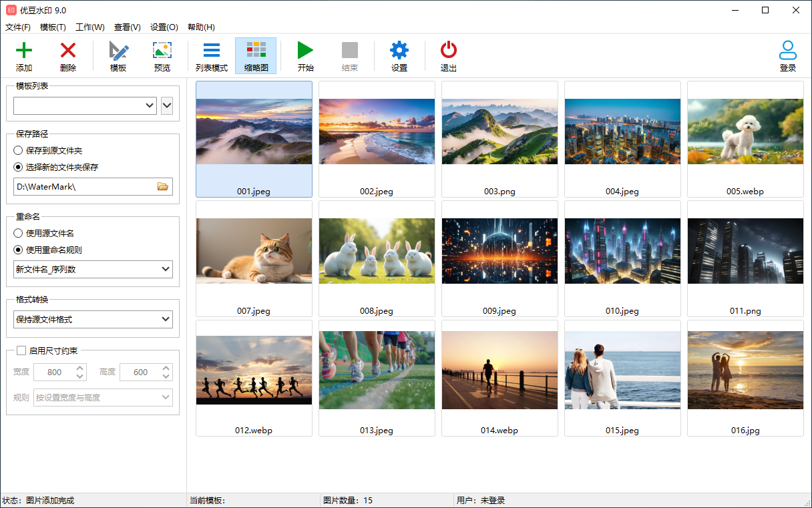
Task: Click the Stop (结束) square icon
Action: [x=350, y=50]
